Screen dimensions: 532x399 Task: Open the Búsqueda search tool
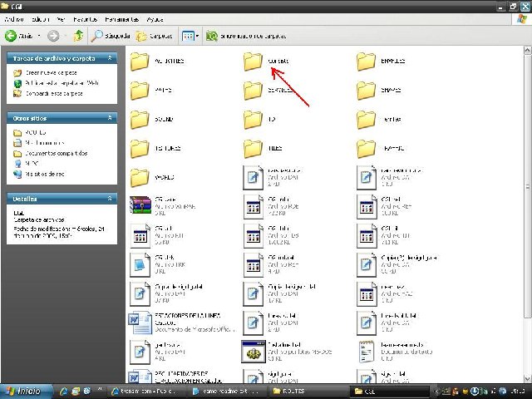[x=110, y=36]
